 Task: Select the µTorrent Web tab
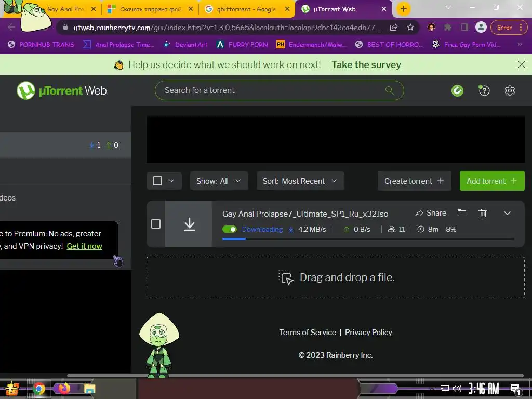343,9
